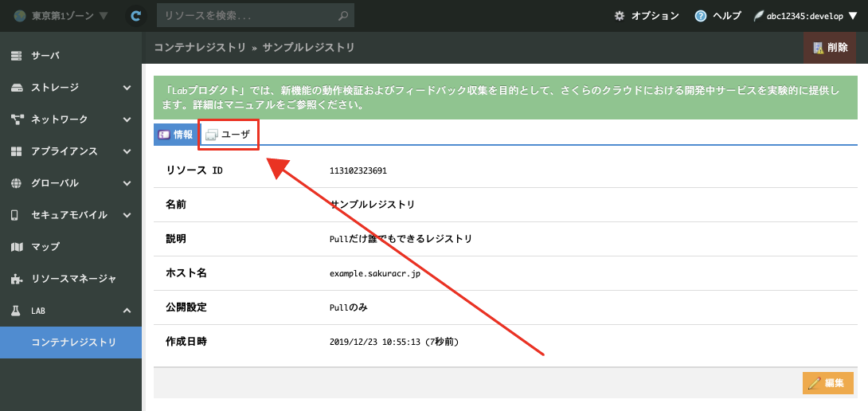868x411 pixels.
Task: Click the feather icon beside abc12345:develop
Action: click(x=758, y=16)
